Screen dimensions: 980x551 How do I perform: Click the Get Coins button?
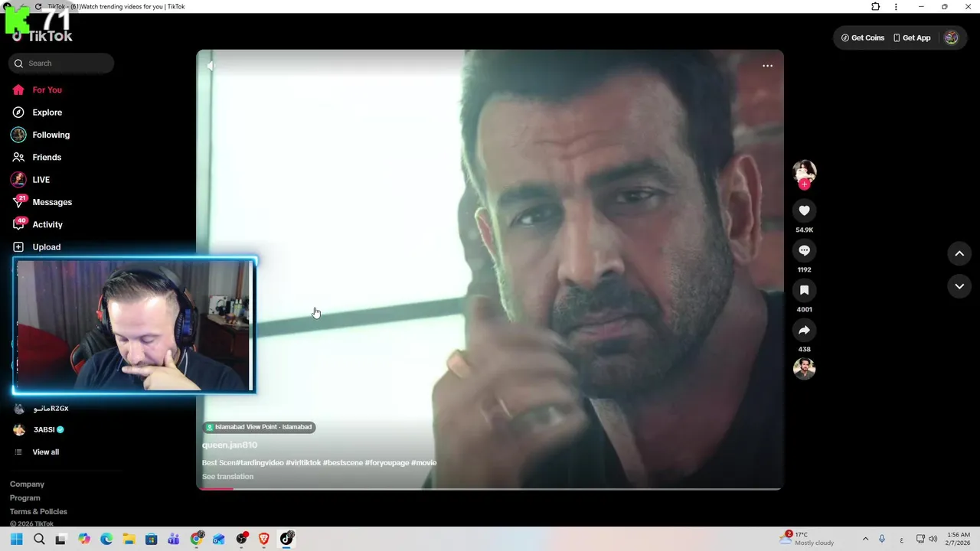pyautogui.click(x=863, y=37)
